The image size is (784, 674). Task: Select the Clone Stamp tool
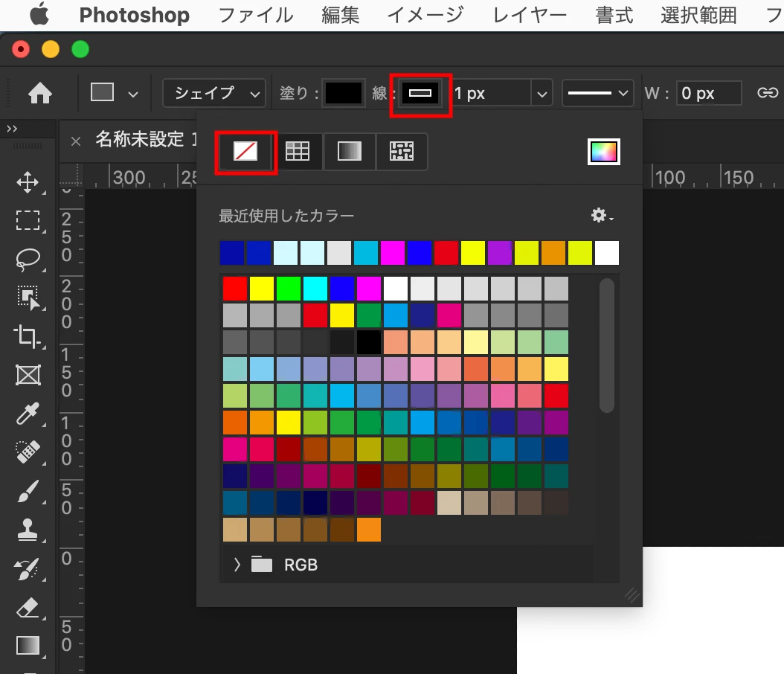click(28, 530)
